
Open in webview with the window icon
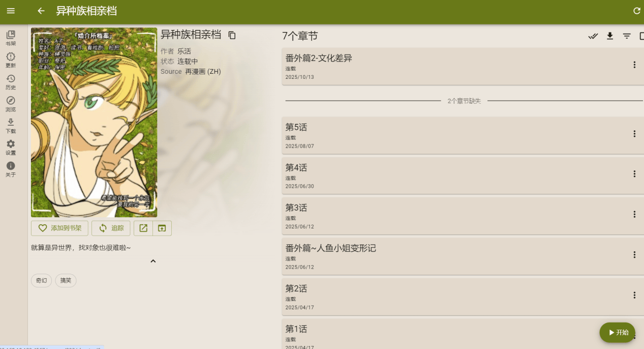click(162, 228)
